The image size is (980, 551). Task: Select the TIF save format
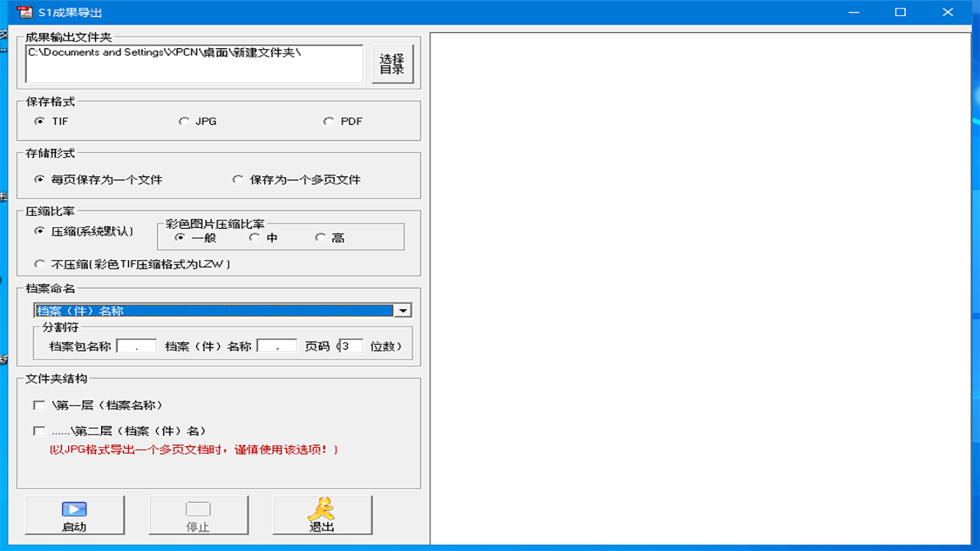click(x=40, y=122)
